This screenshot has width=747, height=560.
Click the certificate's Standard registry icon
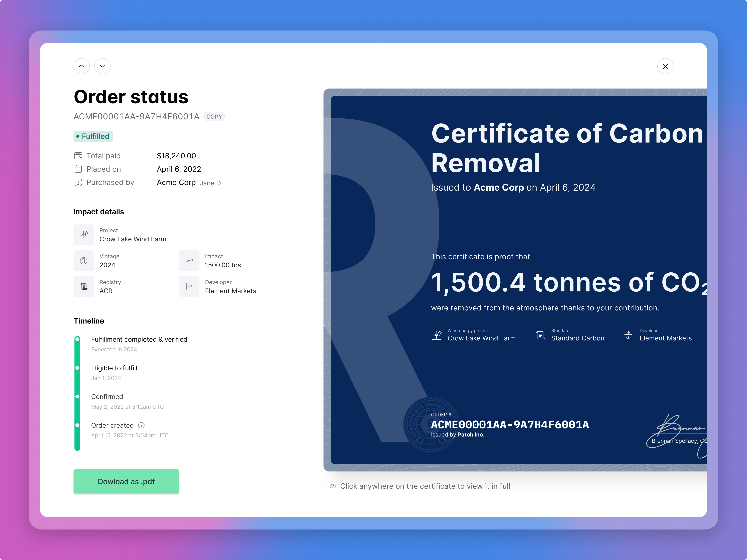(540, 335)
